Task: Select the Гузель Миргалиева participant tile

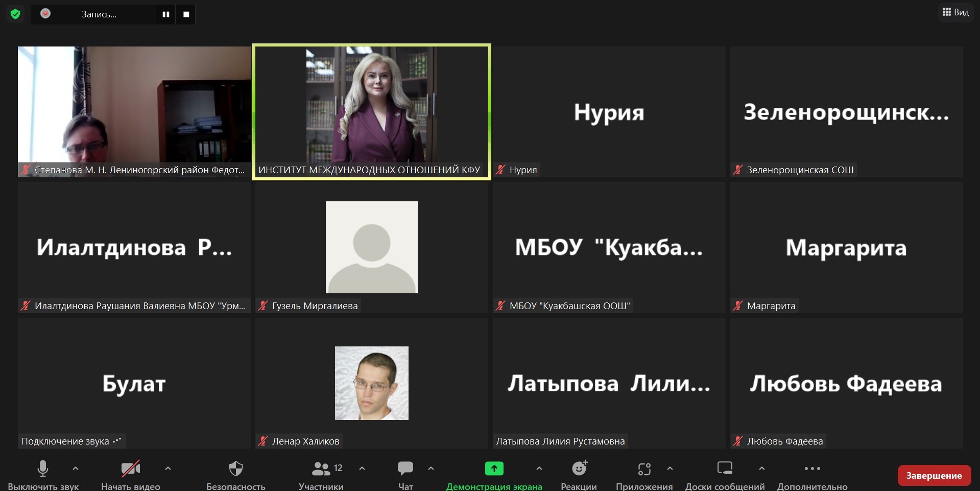Action: coord(371,247)
